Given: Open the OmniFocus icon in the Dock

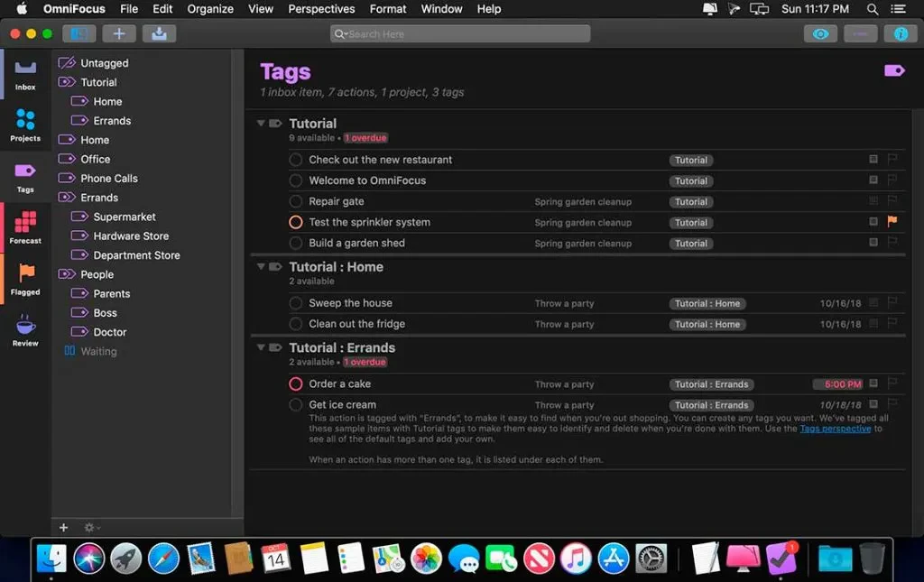Looking at the screenshot, I should click(781, 558).
